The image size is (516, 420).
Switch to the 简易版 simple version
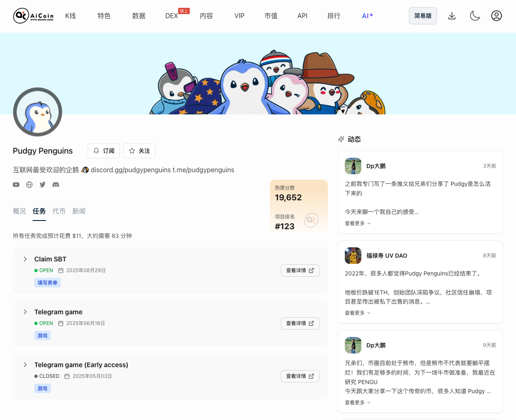coord(423,16)
